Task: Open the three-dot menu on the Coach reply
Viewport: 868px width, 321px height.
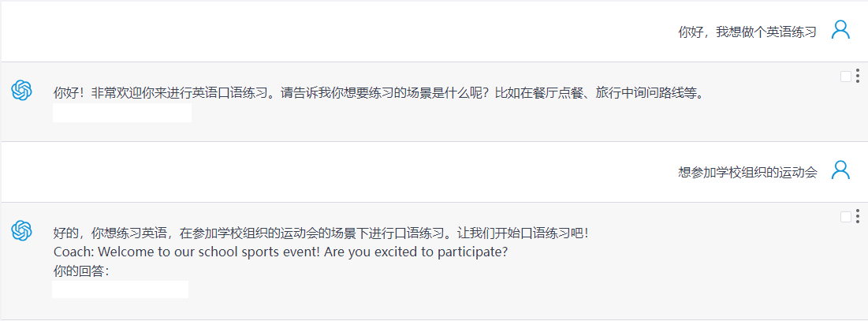Action: [x=858, y=217]
